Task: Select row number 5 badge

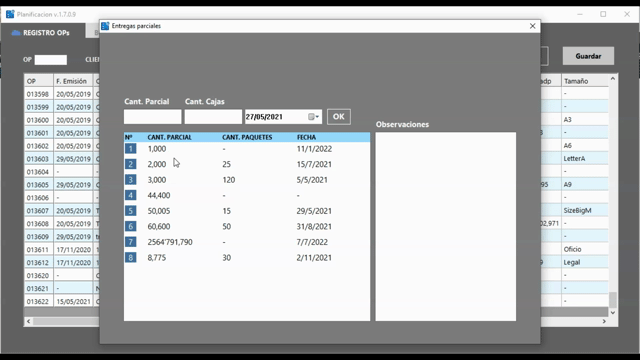Action: pyautogui.click(x=131, y=211)
